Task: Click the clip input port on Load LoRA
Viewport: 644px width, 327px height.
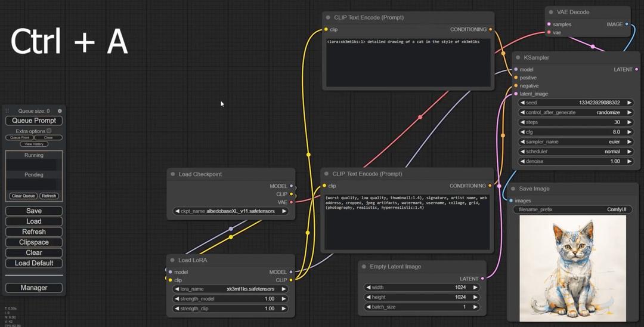Action: 171,280
